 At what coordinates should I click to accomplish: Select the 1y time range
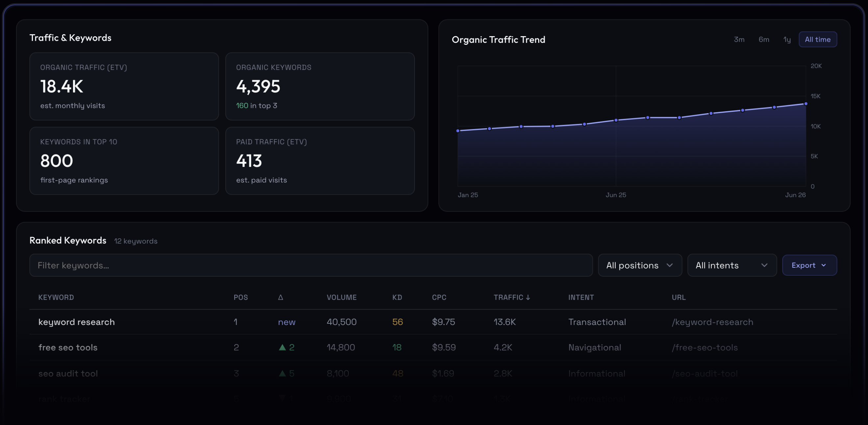(787, 39)
